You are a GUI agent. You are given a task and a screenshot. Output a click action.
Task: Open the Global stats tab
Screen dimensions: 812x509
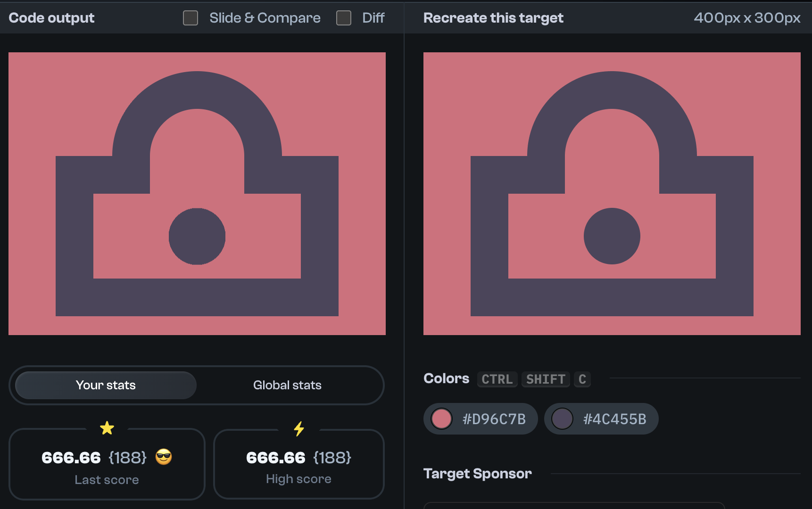tap(287, 385)
